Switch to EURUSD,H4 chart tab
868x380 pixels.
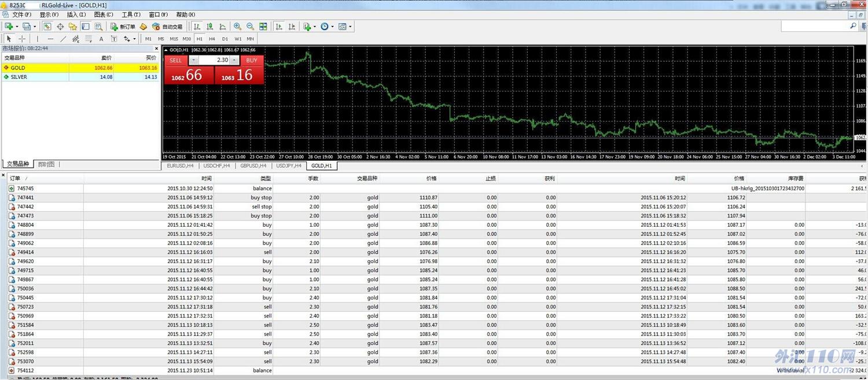180,165
